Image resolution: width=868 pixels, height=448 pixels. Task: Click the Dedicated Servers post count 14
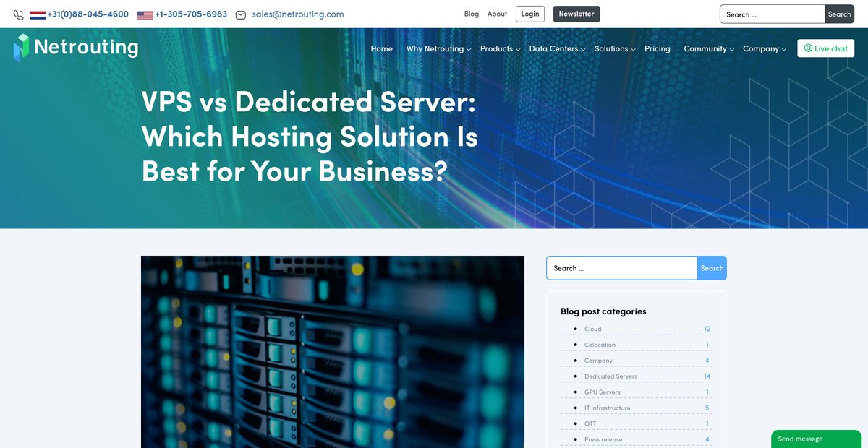[x=707, y=376]
